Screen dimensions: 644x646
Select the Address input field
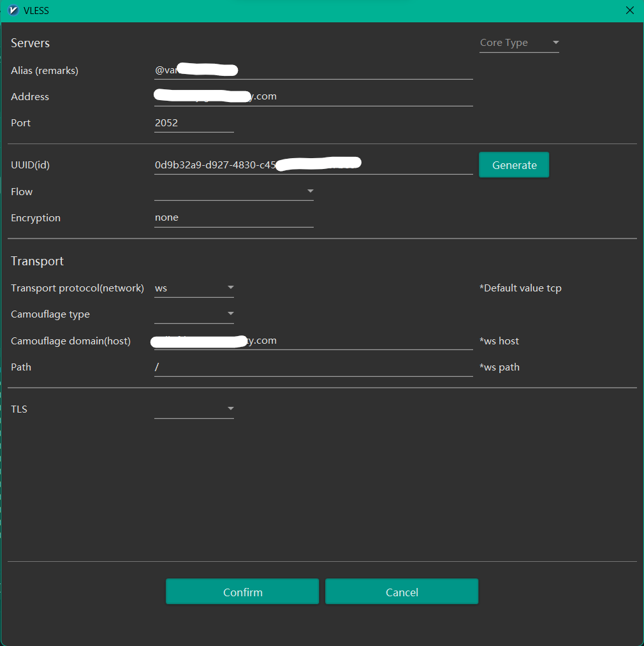point(312,96)
